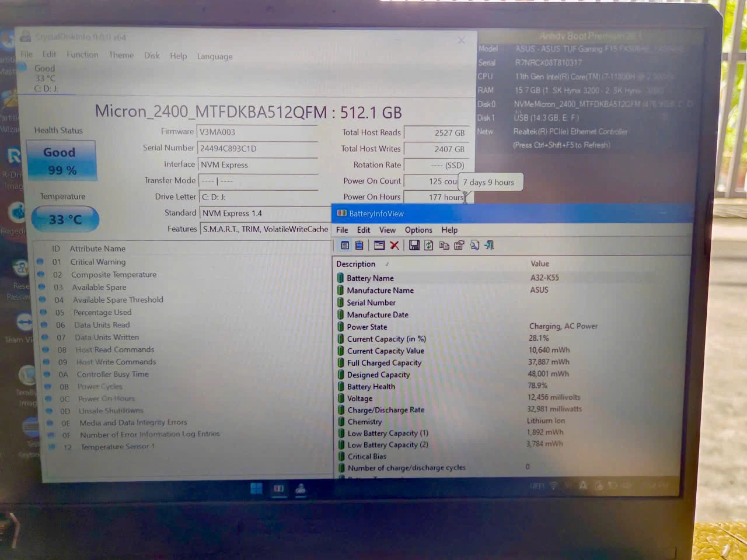Click the BatteryInfoView taskbar icon
Screen dimensions: 747x560
click(x=279, y=489)
